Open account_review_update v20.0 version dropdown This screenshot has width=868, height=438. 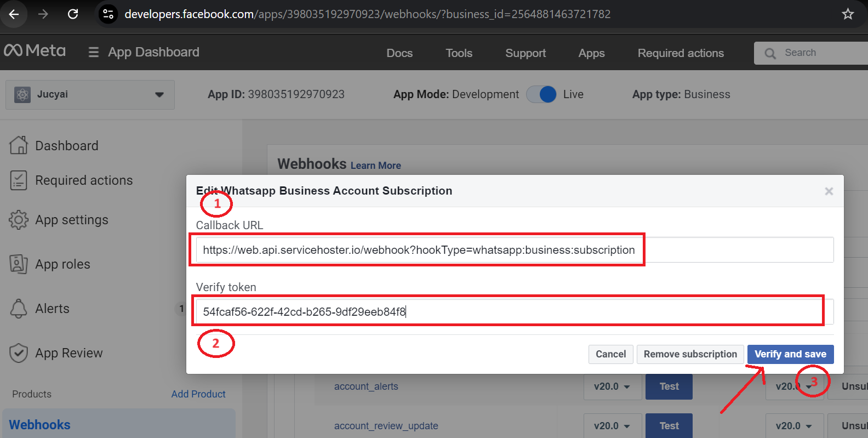click(612, 426)
